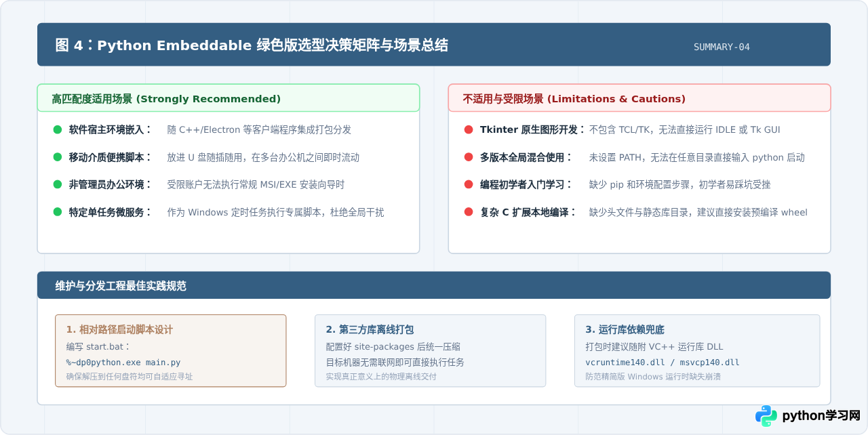Click the line '目标机器无需联网即可直接执行任务'

395,362
